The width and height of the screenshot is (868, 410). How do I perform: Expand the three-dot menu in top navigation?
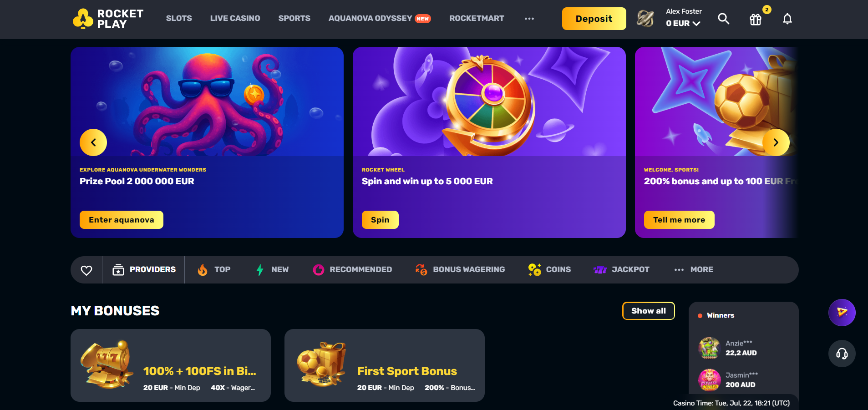[x=529, y=19]
